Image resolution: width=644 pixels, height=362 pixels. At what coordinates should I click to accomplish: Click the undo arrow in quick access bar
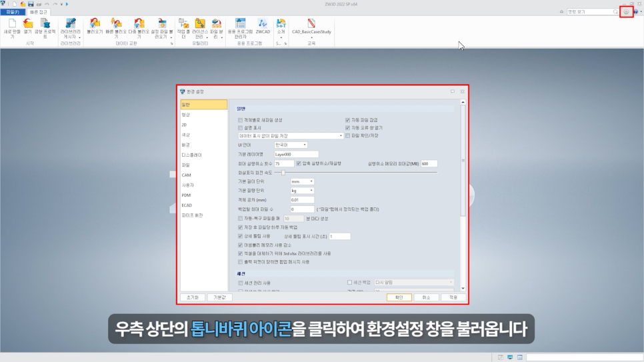point(47,4)
